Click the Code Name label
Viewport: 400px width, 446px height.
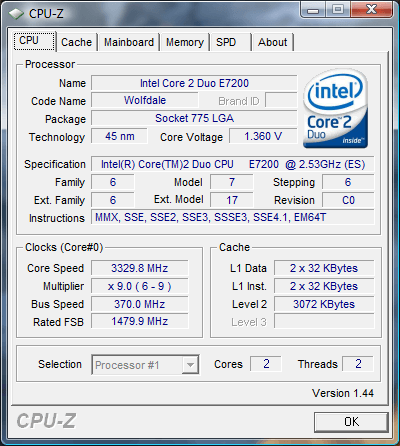pyautogui.click(x=58, y=101)
